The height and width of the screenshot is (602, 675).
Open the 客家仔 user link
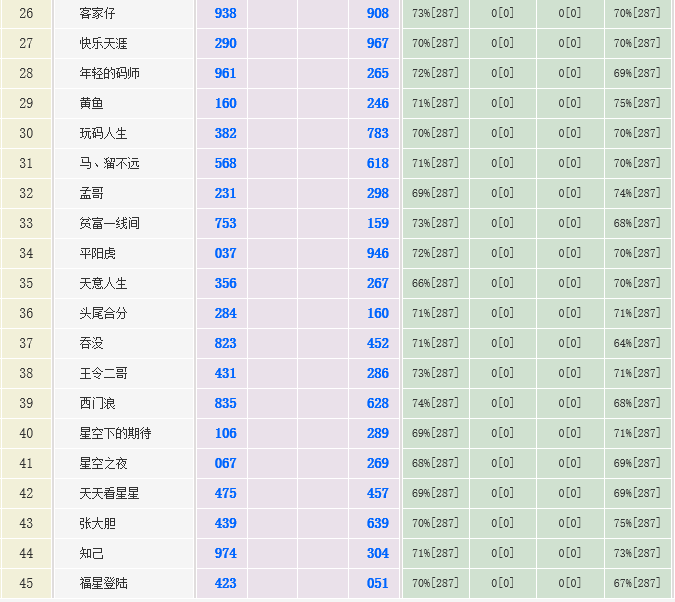(97, 13)
